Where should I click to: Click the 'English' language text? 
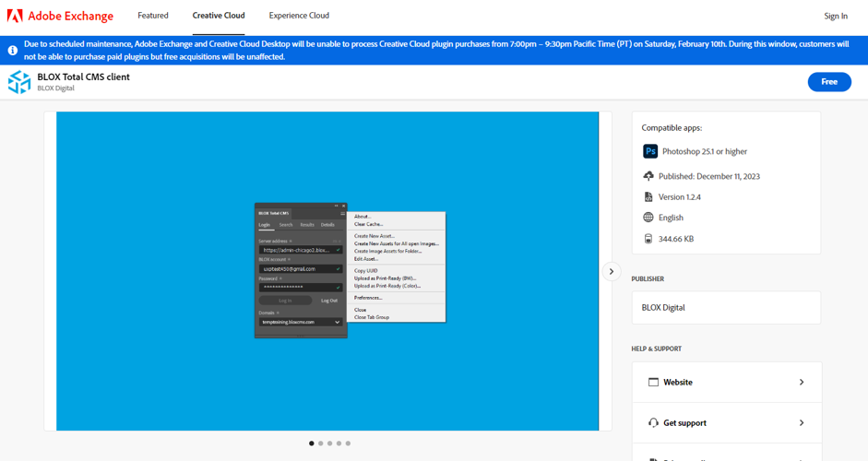click(671, 218)
